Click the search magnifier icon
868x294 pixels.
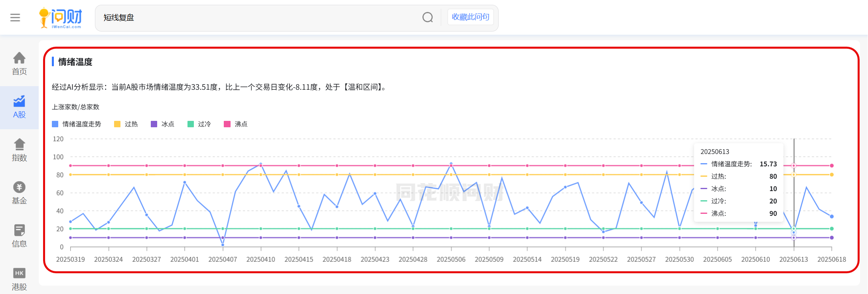427,18
